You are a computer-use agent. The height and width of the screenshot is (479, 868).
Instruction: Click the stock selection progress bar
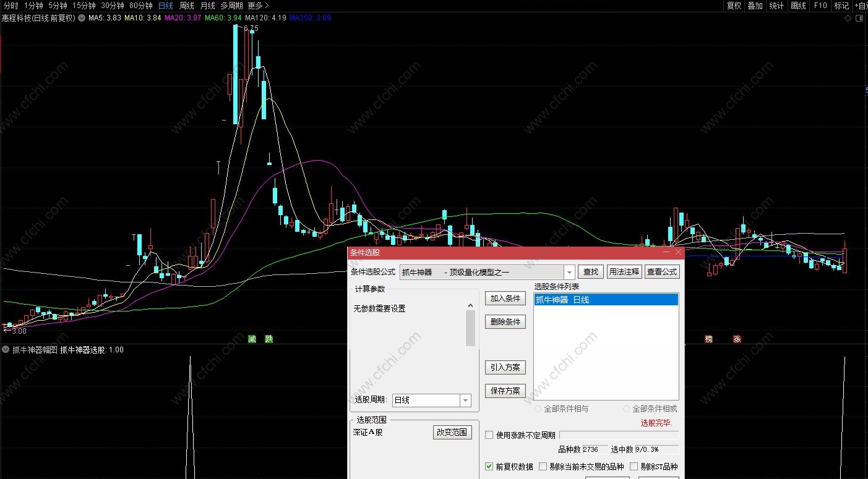[619, 435]
